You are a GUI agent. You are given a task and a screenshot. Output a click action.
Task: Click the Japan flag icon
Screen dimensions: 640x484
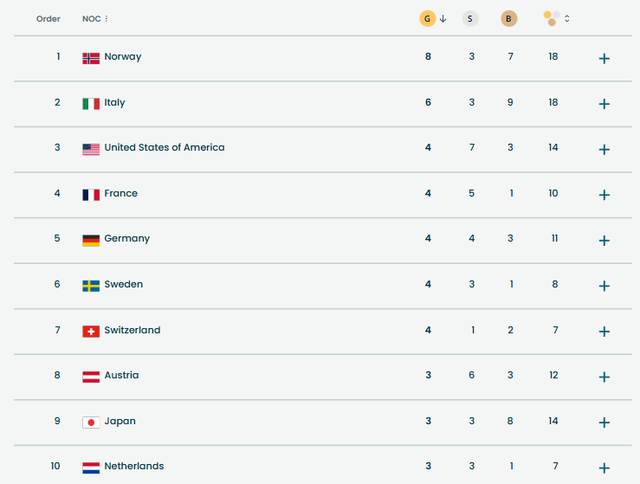91,422
